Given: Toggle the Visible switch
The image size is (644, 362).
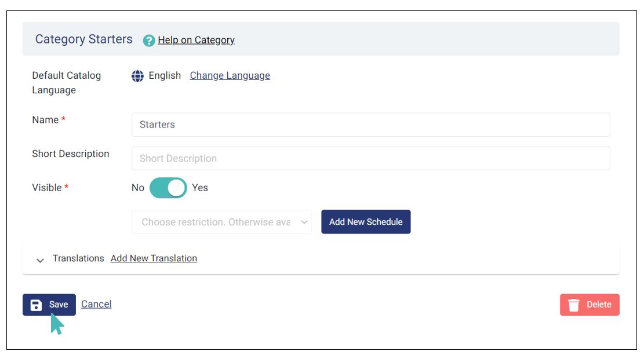Looking at the screenshot, I should point(168,188).
